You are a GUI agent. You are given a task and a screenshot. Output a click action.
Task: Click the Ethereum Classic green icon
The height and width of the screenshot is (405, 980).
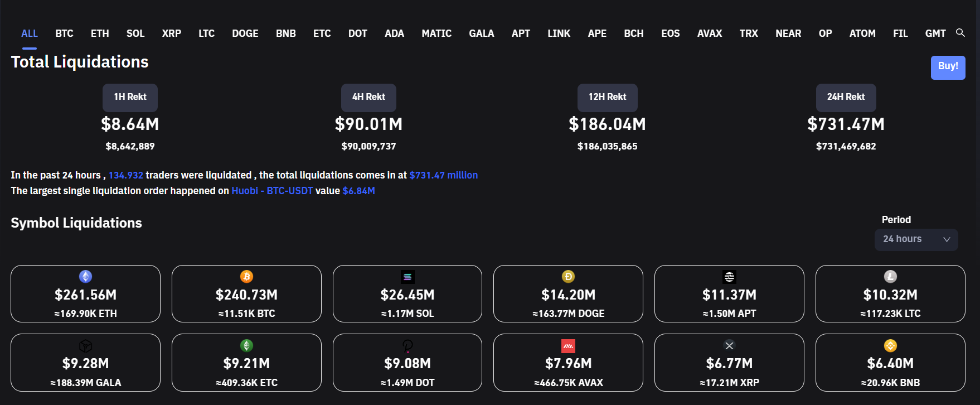[246, 346]
